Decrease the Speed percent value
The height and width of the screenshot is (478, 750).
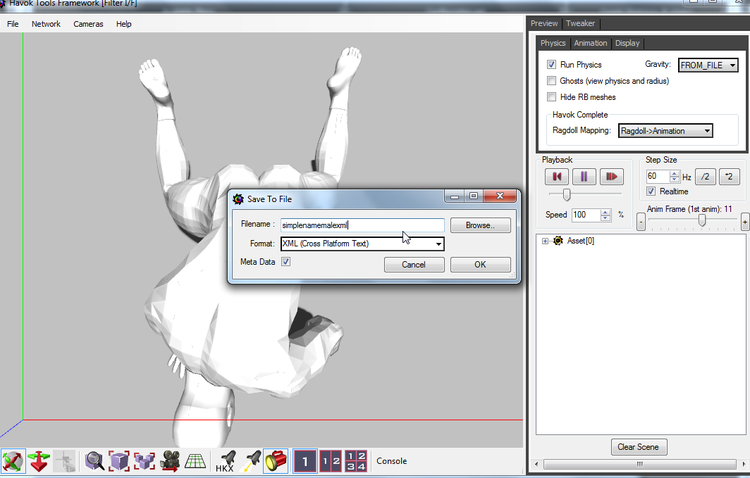pyautogui.click(x=606, y=218)
